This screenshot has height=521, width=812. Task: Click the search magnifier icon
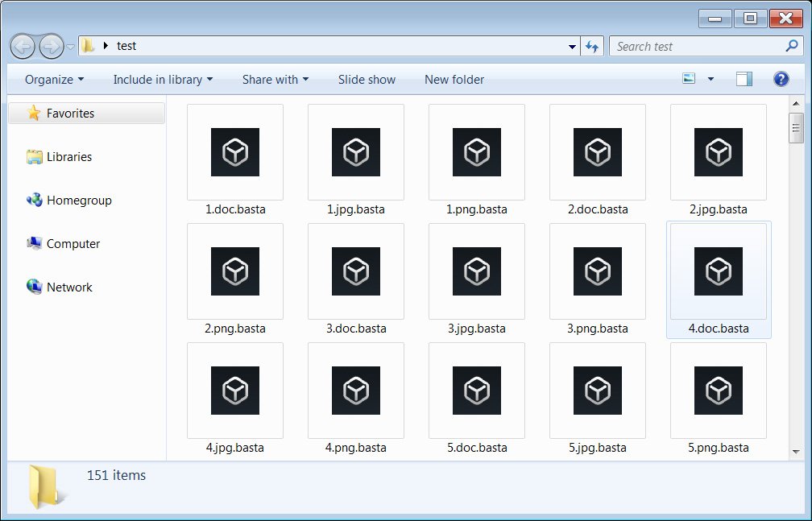(x=791, y=46)
